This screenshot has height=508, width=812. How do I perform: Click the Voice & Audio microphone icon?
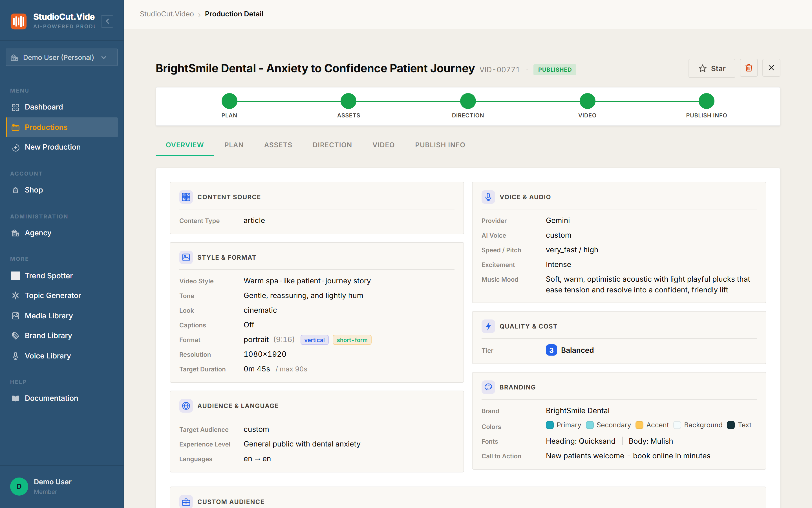coord(488,197)
